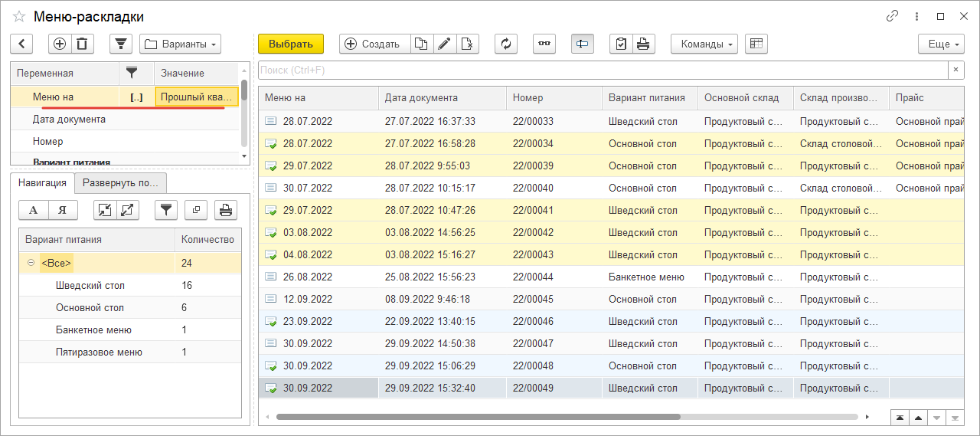
Task: Click the Поиск (Ctrl+F) search field
Action: pos(603,70)
